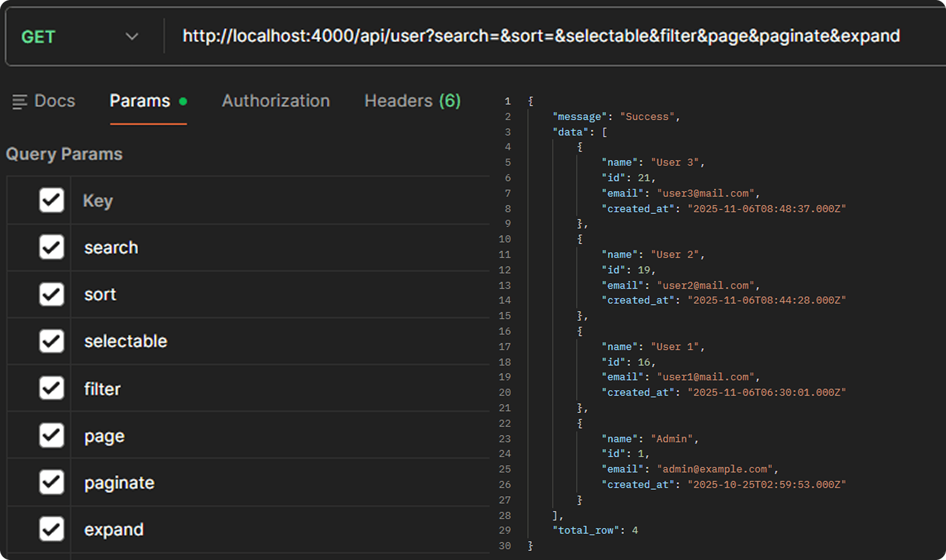Uncheck the page parameter checkbox
The image size is (946, 560).
click(x=51, y=435)
